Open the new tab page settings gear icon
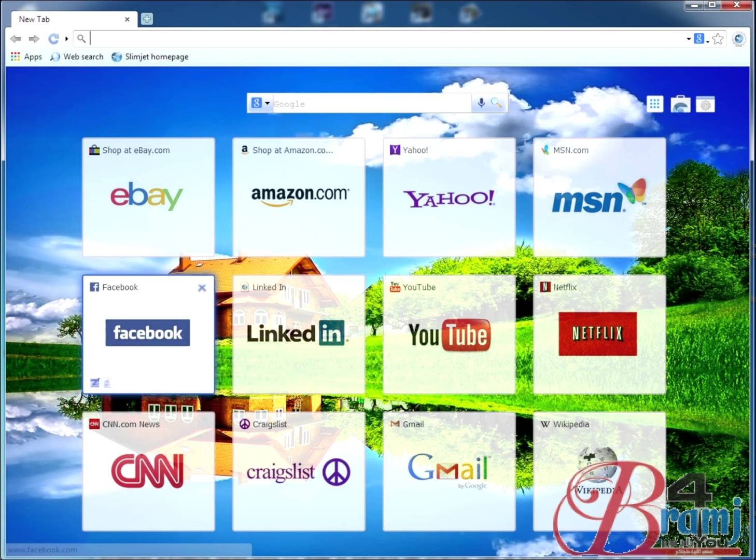This screenshot has width=756, height=560. [x=705, y=104]
